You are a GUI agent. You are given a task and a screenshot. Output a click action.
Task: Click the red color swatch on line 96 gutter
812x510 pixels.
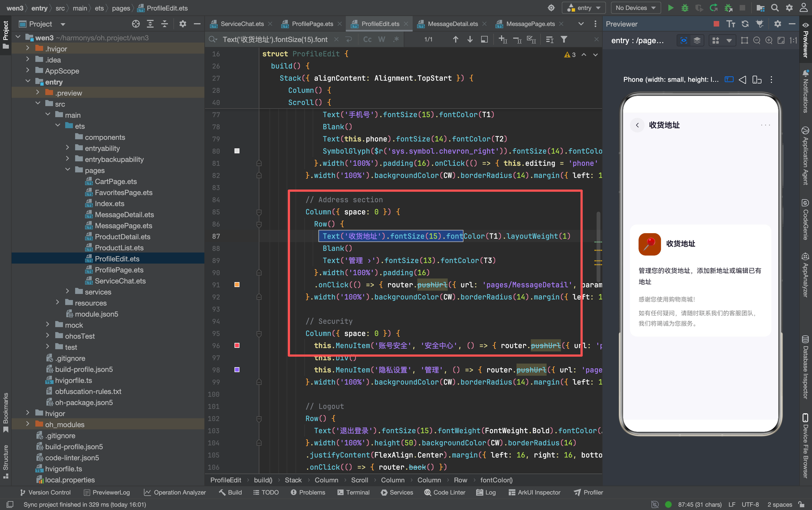237,345
